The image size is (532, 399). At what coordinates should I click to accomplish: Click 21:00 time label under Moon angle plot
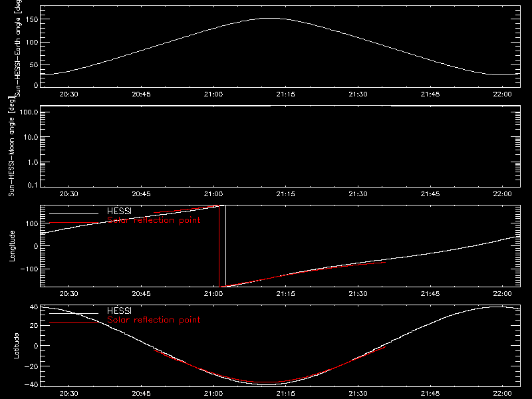(213, 194)
